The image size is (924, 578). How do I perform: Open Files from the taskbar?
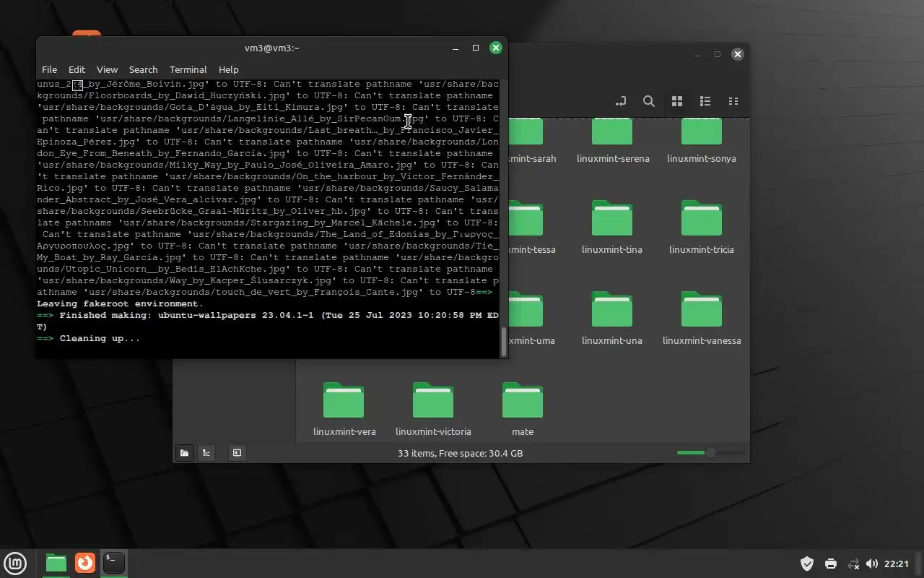(56, 563)
